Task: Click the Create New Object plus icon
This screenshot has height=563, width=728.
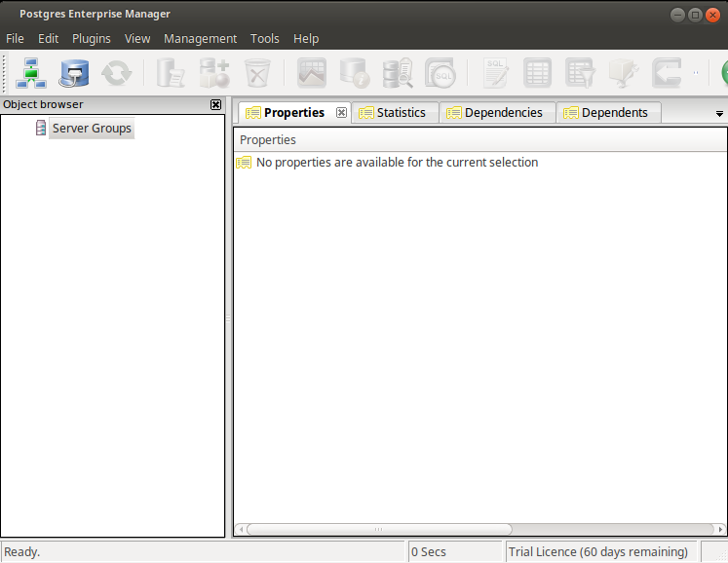Action: pos(214,73)
